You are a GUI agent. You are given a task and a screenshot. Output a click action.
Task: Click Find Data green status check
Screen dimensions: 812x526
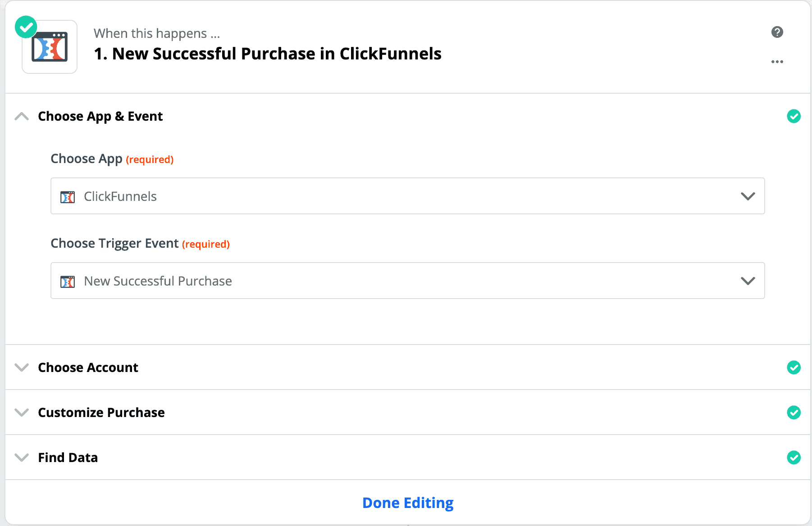point(794,458)
